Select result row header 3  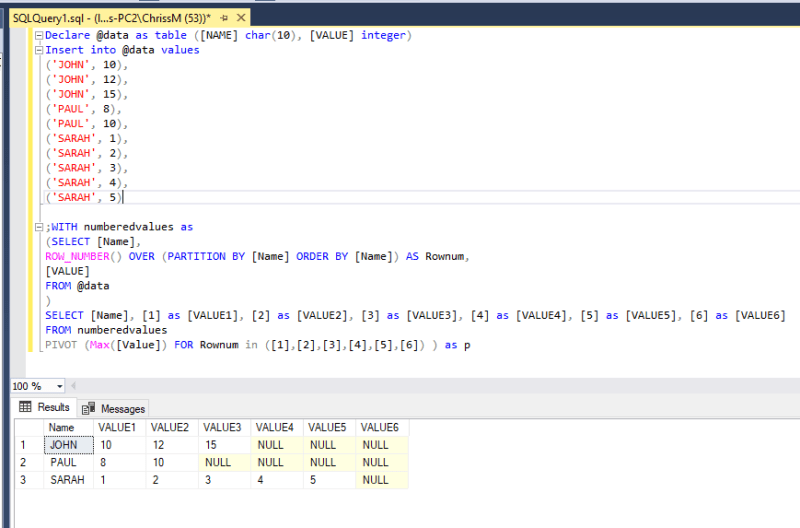pos(29,480)
